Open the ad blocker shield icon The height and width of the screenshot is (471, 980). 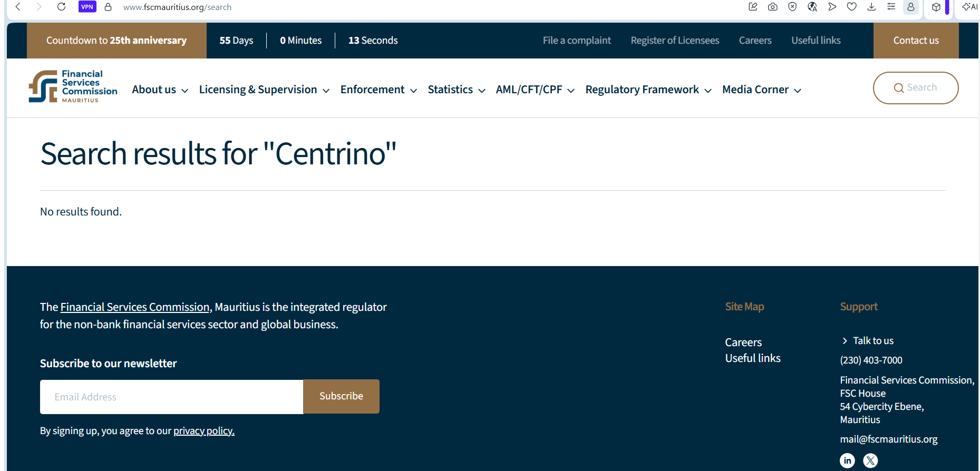tap(792, 7)
